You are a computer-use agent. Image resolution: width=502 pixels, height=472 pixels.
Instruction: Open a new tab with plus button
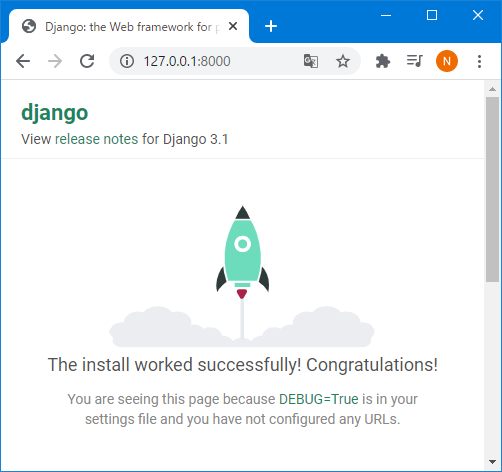271,26
